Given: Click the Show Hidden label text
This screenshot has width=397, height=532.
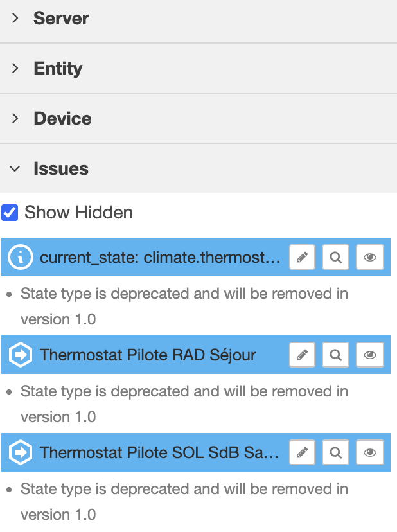Looking at the screenshot, I should (78, 213).
